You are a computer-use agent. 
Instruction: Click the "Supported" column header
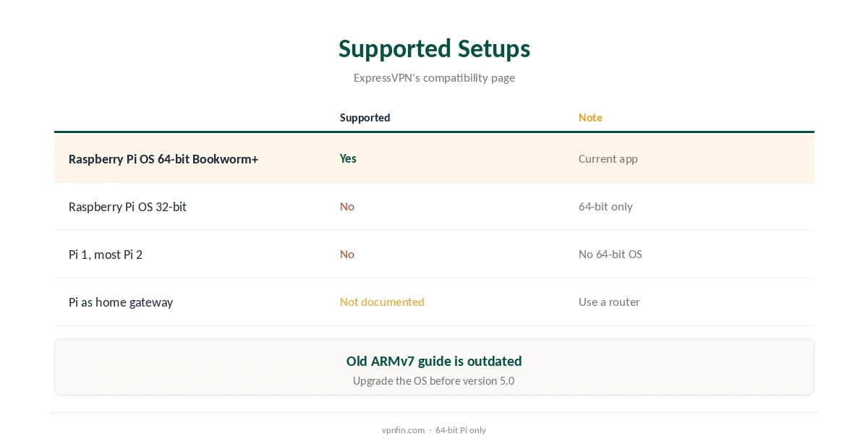pos(365,117)
